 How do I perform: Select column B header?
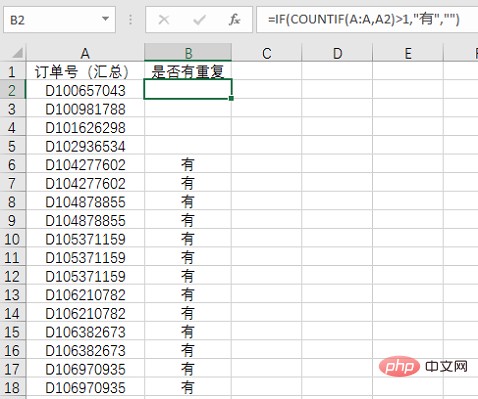188,53
